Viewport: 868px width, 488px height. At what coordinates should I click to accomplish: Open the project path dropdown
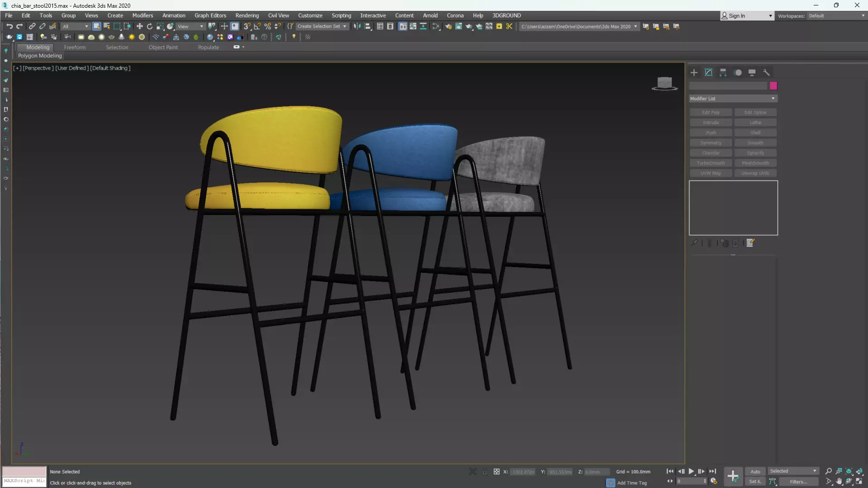click(579, 26)
